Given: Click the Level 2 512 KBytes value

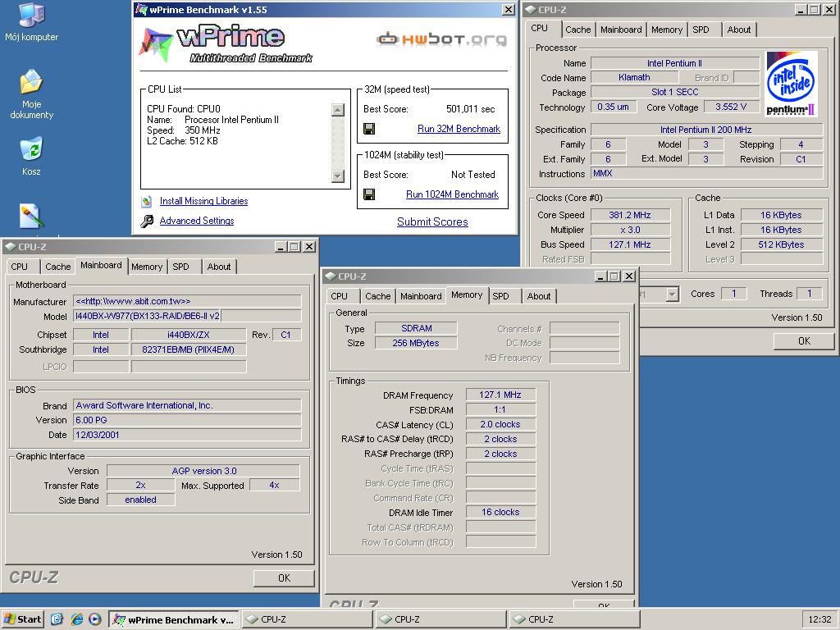Looking at the screenshot, I should 781,244.
